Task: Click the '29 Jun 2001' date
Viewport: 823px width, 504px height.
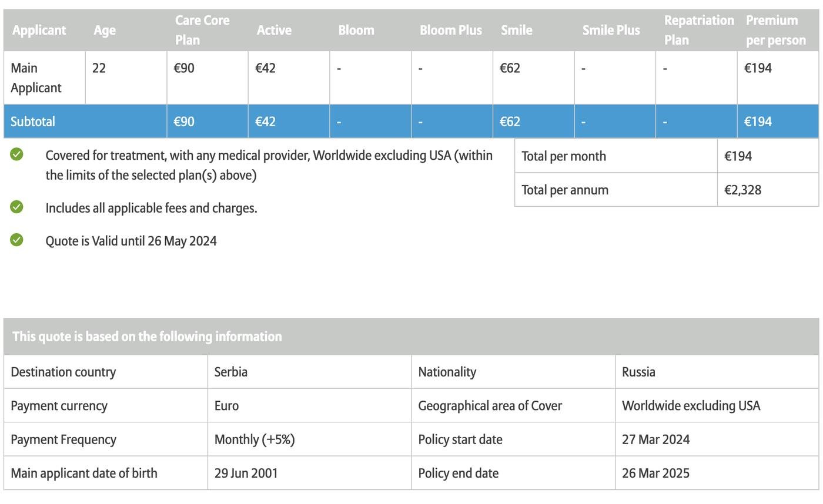Action: tap(246, 473)
